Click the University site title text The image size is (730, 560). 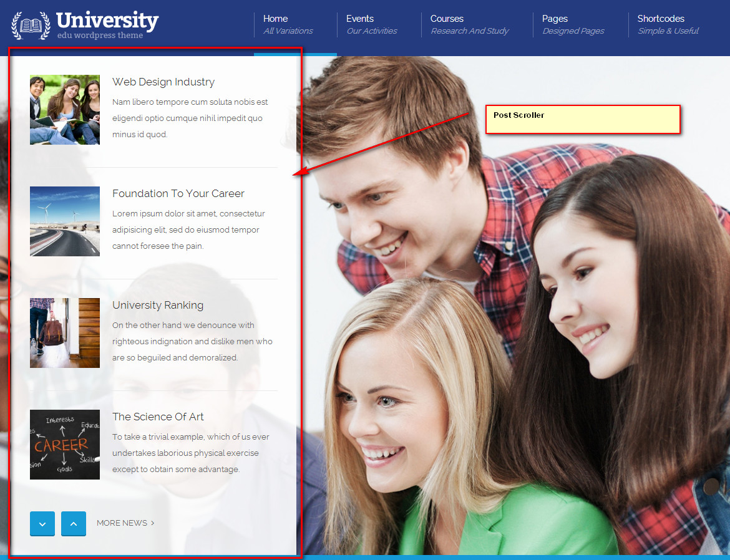click(107, 20)
